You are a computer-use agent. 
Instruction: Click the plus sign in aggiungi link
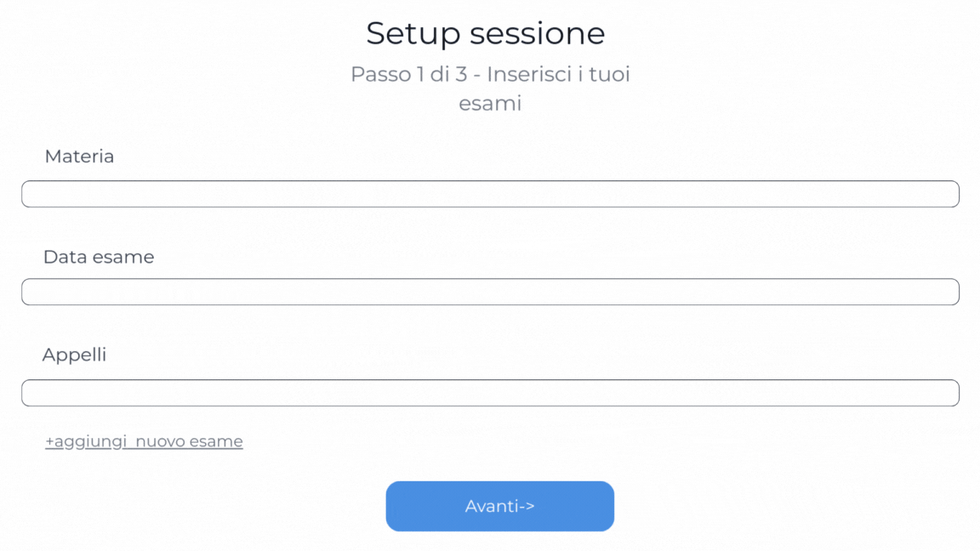(x=49, y=442)
